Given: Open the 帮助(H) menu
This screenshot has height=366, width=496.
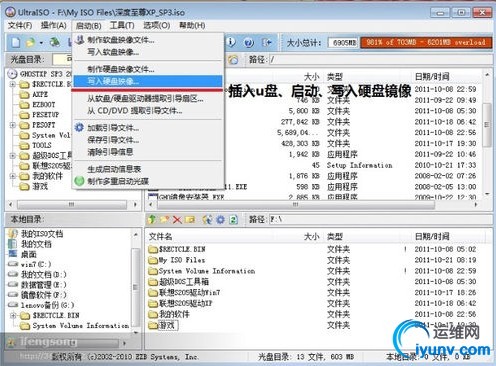Looking at the screenshot, I should (x=192, y=25).
